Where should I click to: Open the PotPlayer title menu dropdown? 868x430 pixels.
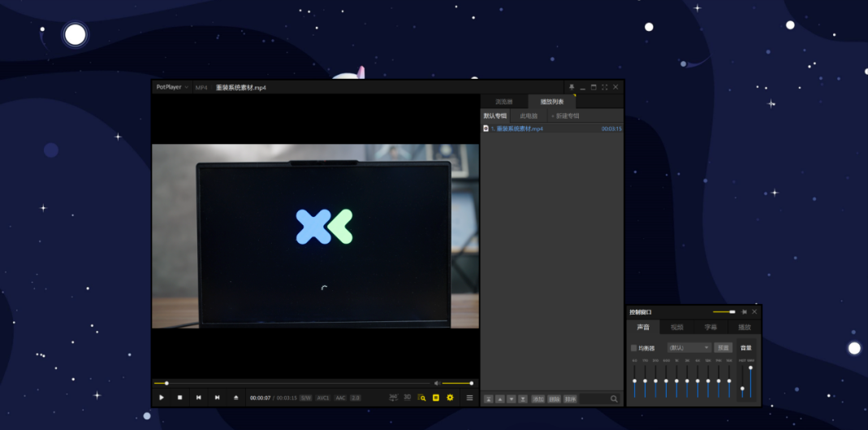(172, 87)
